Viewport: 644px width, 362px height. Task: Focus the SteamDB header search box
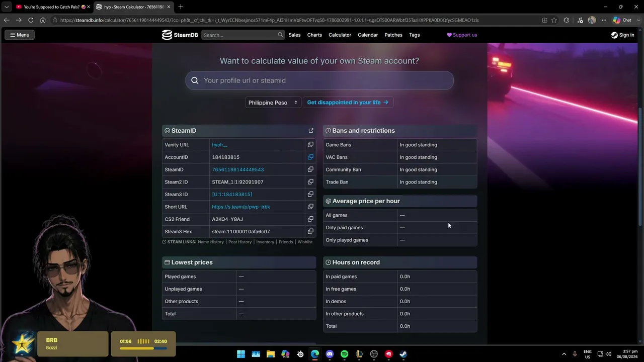click(x=243, y=35)
